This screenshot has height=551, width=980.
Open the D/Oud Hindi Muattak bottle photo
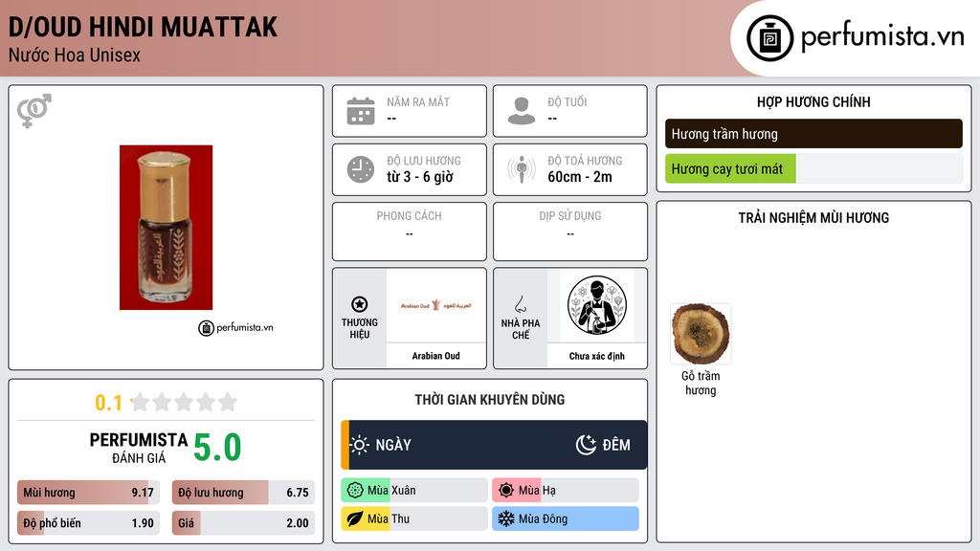point(167,228)
